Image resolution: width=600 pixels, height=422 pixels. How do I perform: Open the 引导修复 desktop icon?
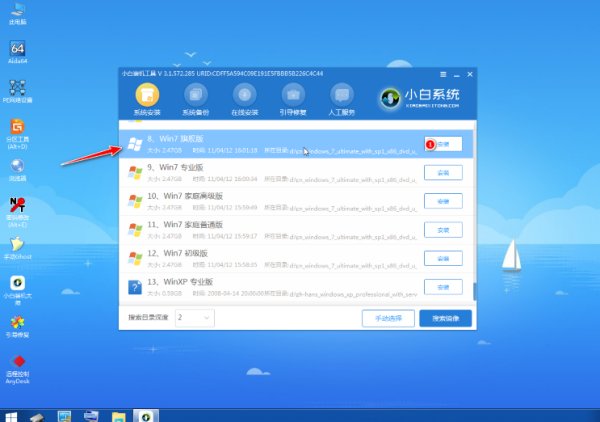tap(18, 326)
